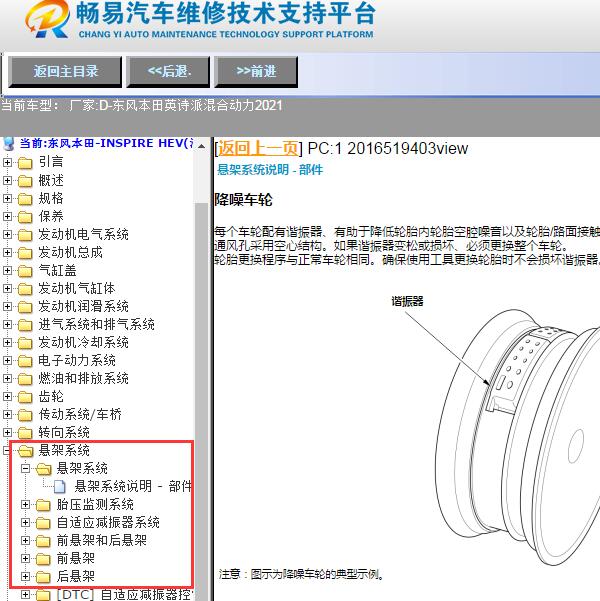Click the 当前:东风本田 vehicle icon in the tree header
Screen dimensions: 600x601
point(8,144)
